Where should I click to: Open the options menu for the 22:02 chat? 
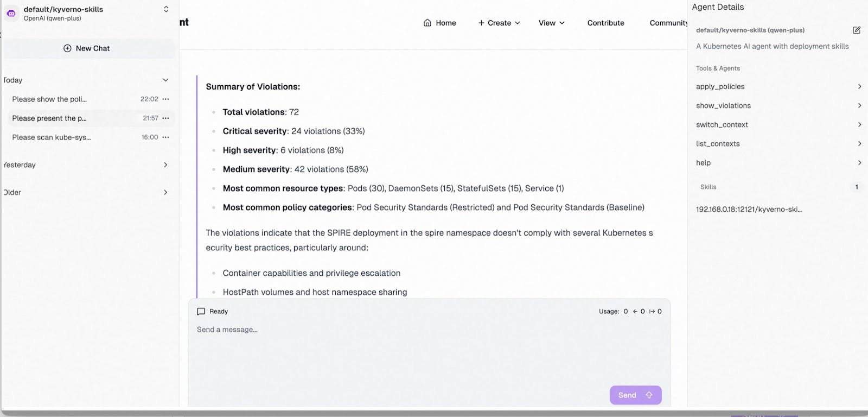coord(166,99)
